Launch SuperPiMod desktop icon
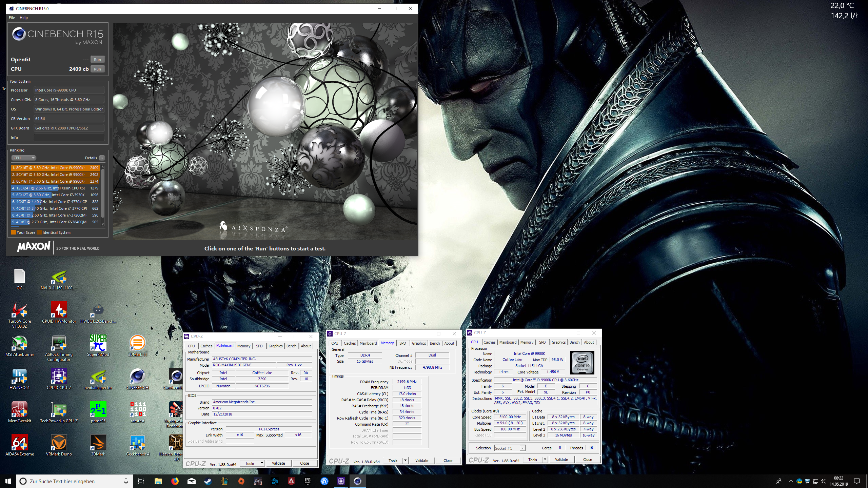 click(x=98, y=346)
